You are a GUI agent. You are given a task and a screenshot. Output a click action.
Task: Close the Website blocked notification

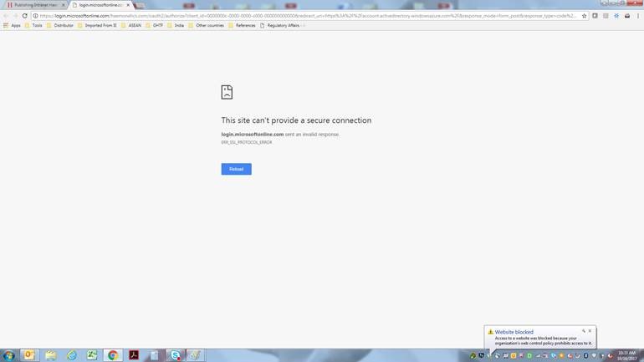(590, 330)
